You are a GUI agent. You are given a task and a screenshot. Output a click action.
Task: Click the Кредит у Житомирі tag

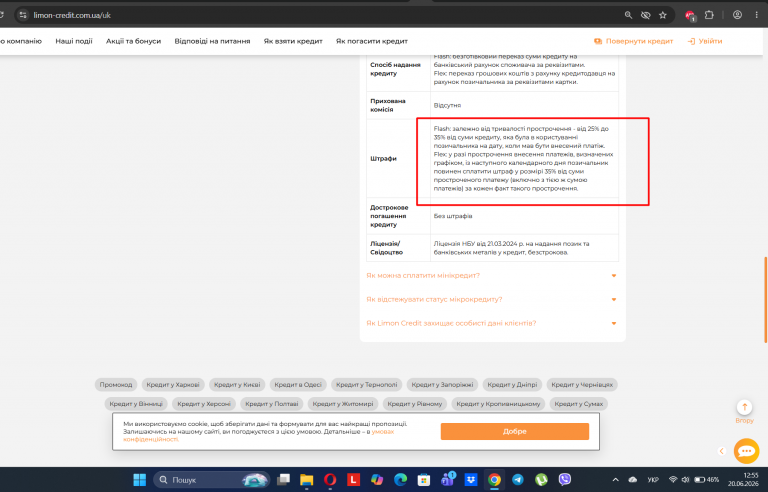tap(343, 404)
